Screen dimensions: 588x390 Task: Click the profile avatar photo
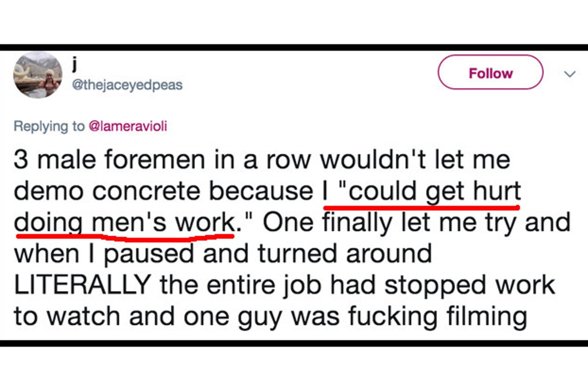point(38,75)
